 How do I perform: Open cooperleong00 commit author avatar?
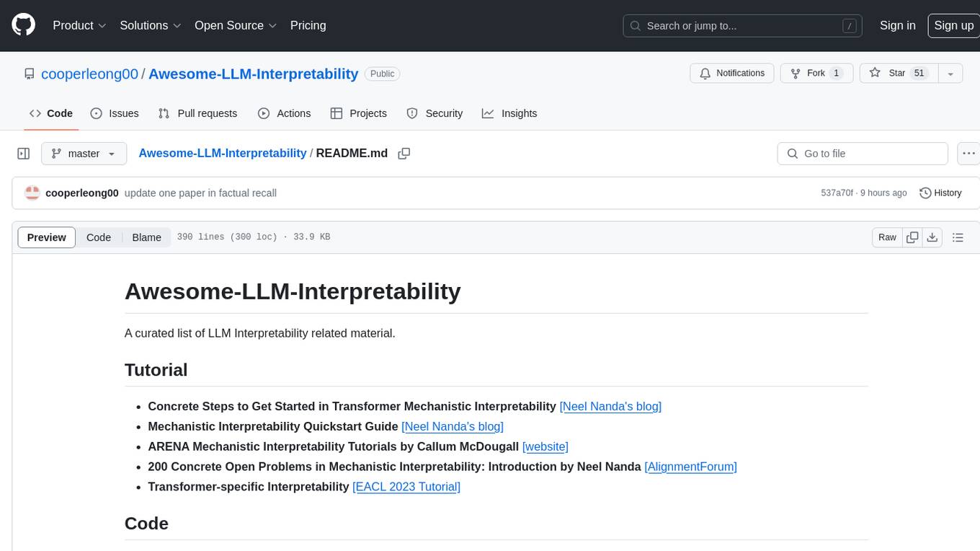[x=32, y=193]
